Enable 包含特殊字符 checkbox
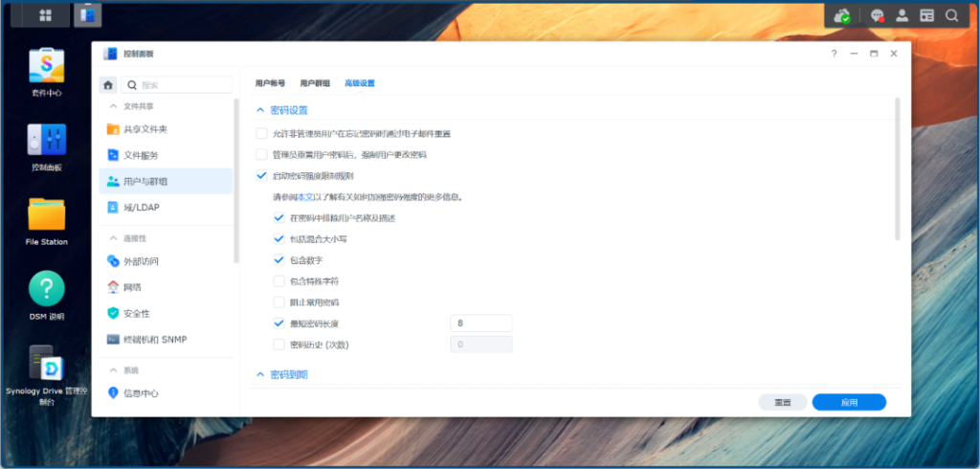 [278, 280]
